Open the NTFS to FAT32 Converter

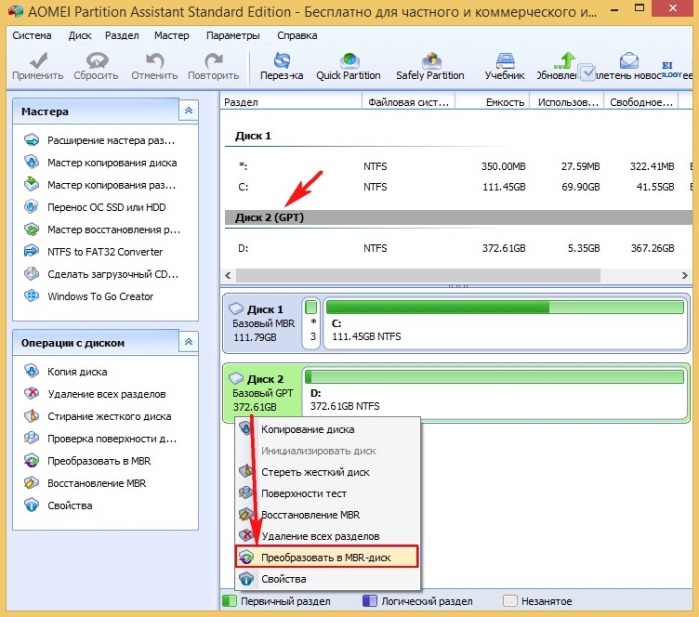[105, 252]
